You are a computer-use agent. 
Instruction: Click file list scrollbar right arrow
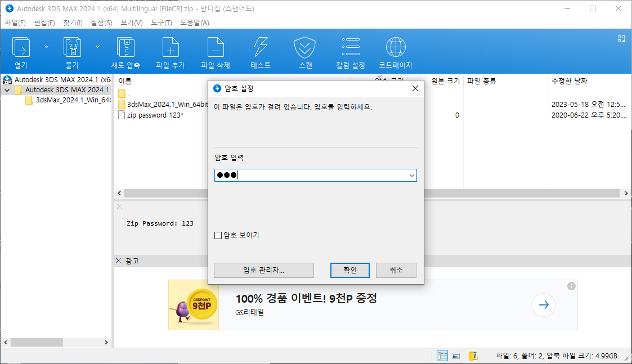tap(626, 194)
